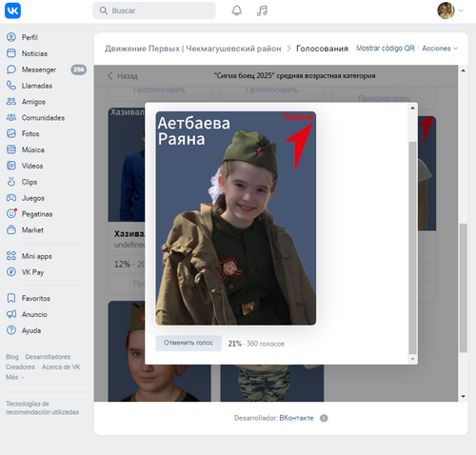Expand the Acciones dropdown
The image size is (476, 455).
(x=440, y=49)
